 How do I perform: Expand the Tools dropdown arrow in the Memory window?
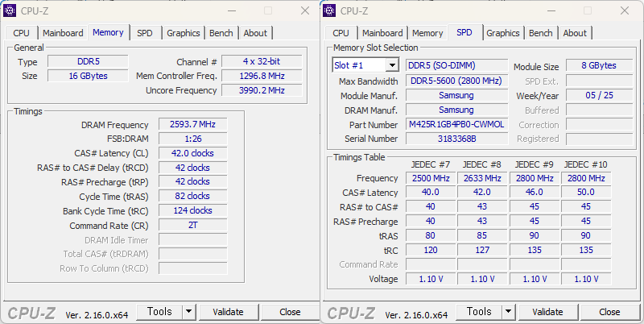pos(188,312)
